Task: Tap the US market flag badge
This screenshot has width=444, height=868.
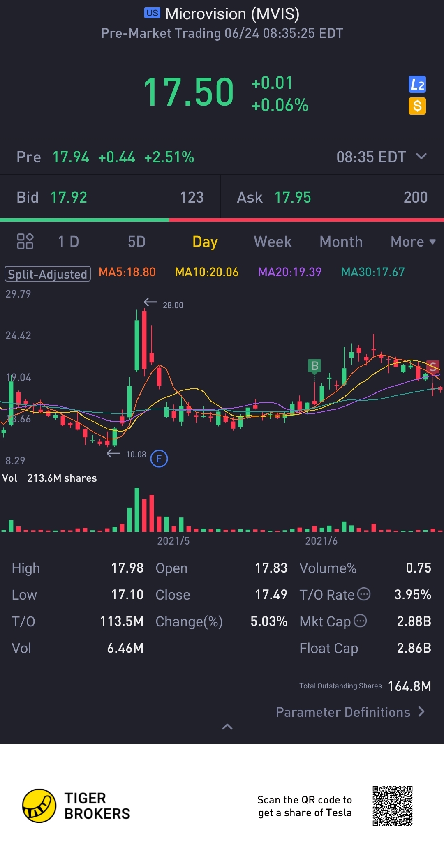Action: (x=152, y=13)
